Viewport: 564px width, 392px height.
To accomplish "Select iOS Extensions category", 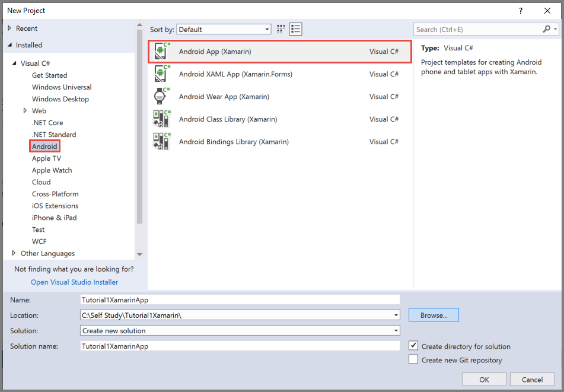I will [55, 206].
